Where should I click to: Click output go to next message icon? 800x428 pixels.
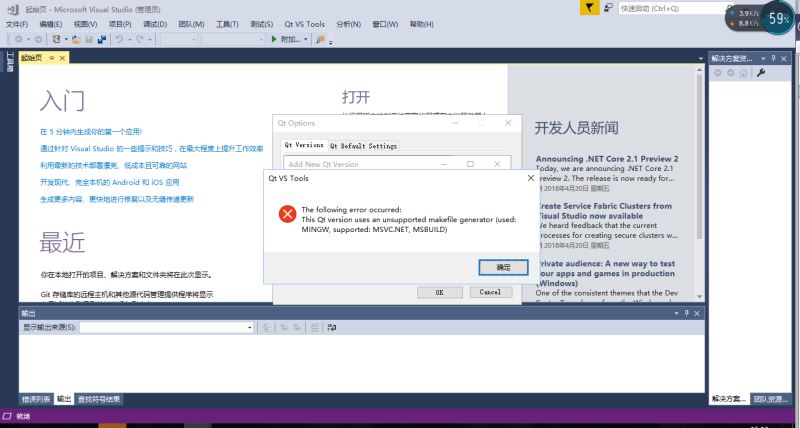tap(297, 328)
